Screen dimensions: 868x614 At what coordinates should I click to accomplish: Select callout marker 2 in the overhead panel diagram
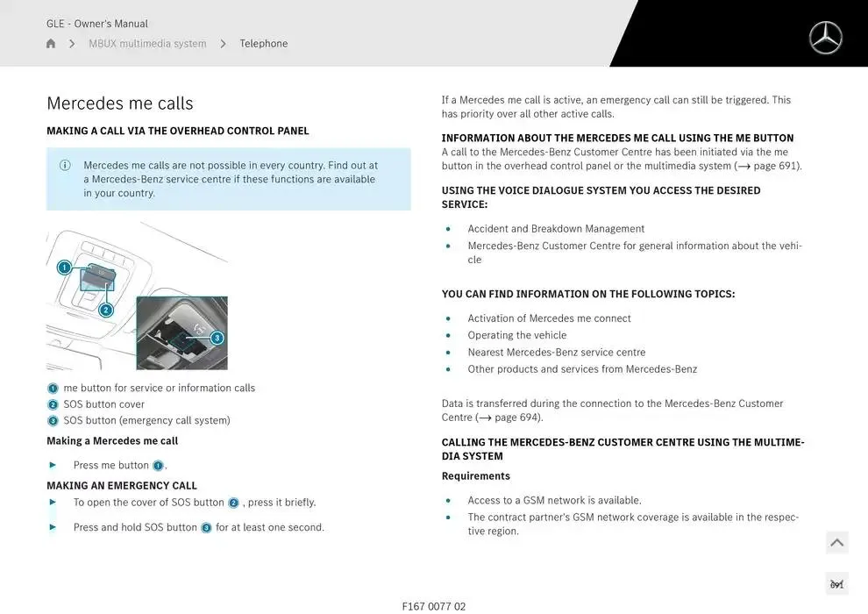(x=106, y=310)
